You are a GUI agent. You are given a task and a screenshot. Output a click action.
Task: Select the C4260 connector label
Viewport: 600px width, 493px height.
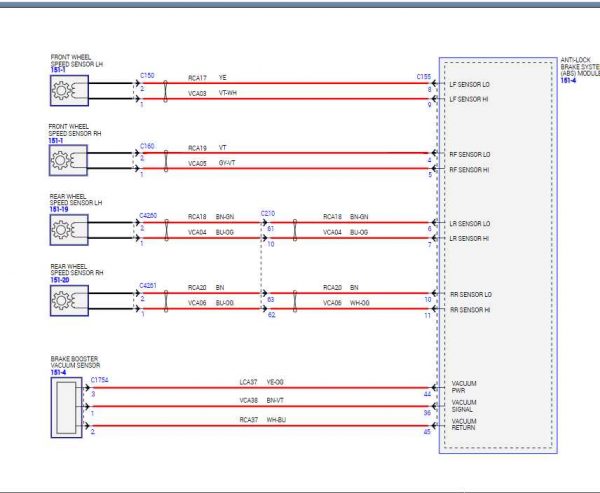148,216
